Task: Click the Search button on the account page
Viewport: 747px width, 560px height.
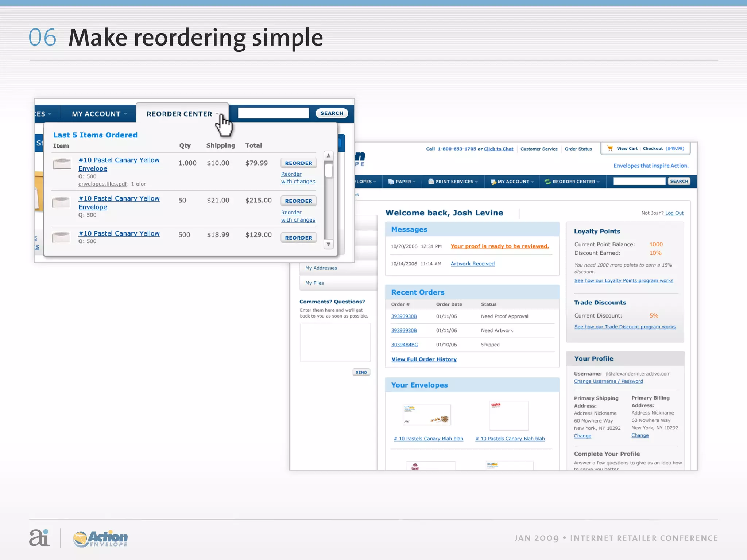Action: (679, 181)
